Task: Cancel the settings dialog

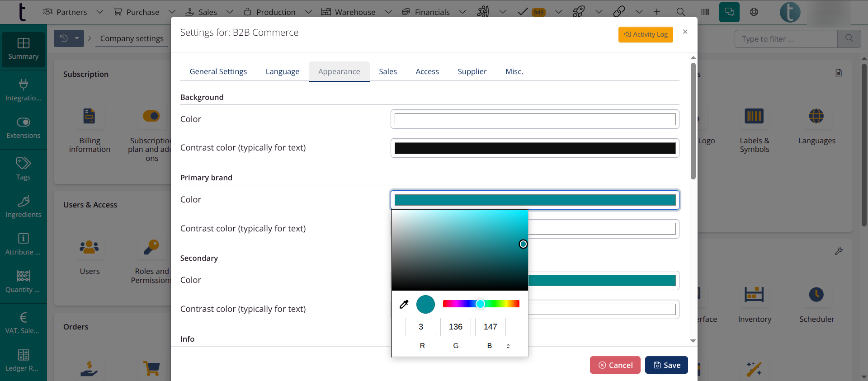Action: click(615, 365)
